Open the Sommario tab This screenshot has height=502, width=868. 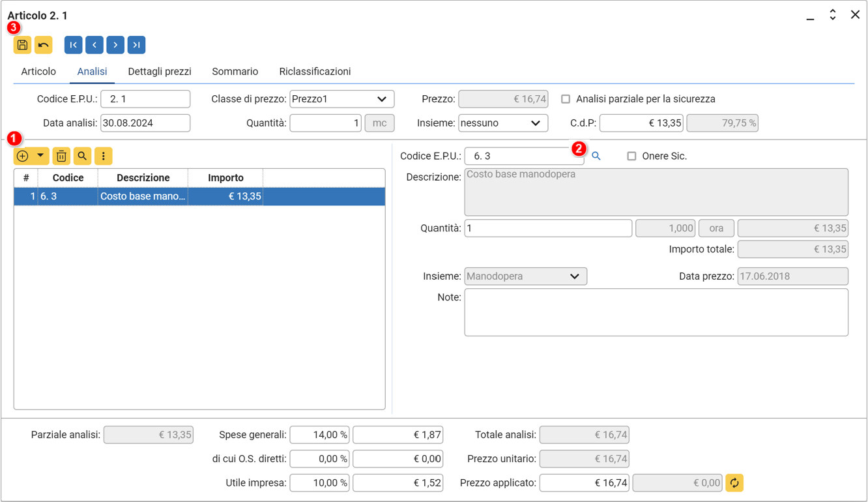[x=235, y=72]
